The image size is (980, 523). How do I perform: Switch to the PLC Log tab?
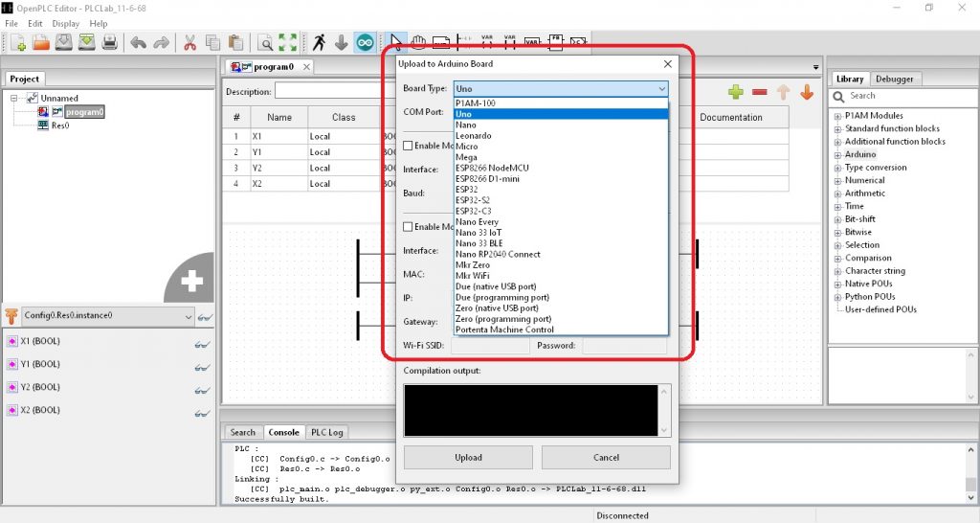[x=327, y=432]
